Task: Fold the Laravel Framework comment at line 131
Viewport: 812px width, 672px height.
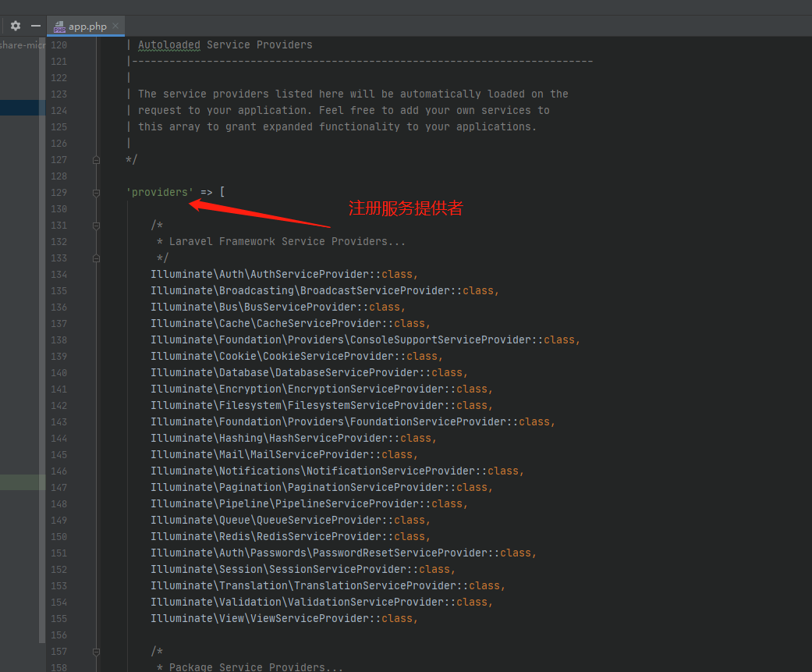Action: (x=96, y=226)
